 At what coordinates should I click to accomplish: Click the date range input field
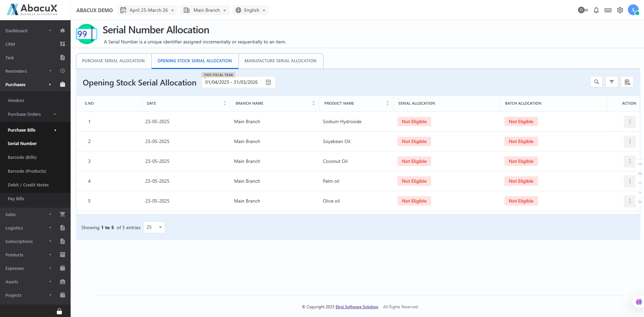pyautogui.click(x=231, y=82)
